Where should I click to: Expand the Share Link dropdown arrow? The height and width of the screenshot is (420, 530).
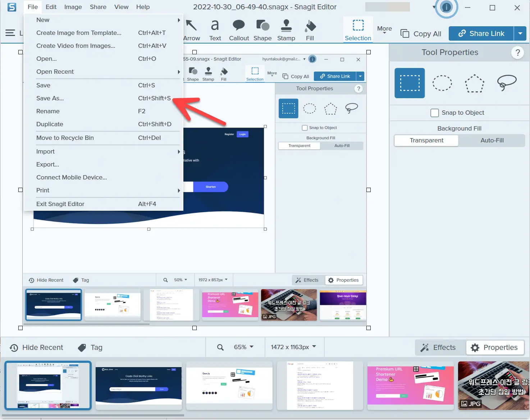pos(520,33)
